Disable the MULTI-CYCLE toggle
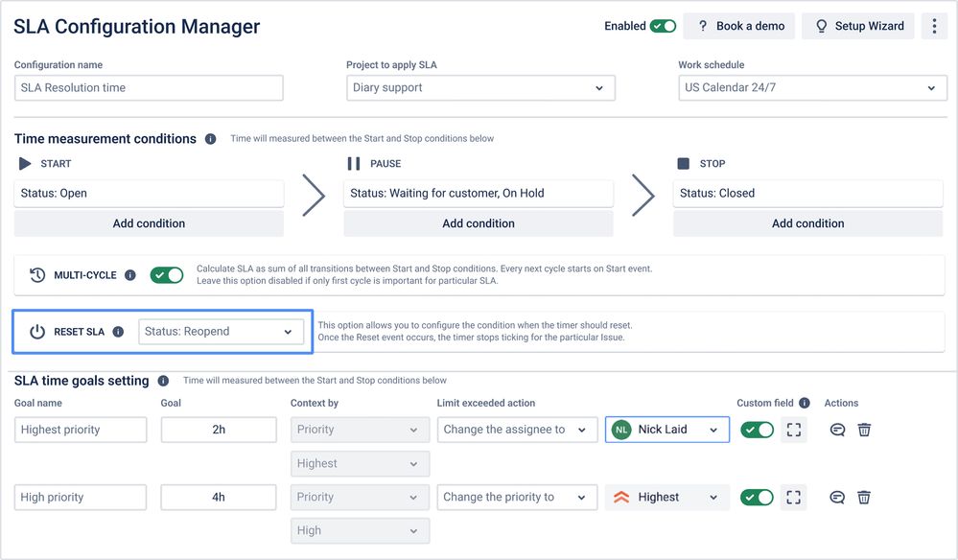The image size is (958, 560). [x=167, y=275]
